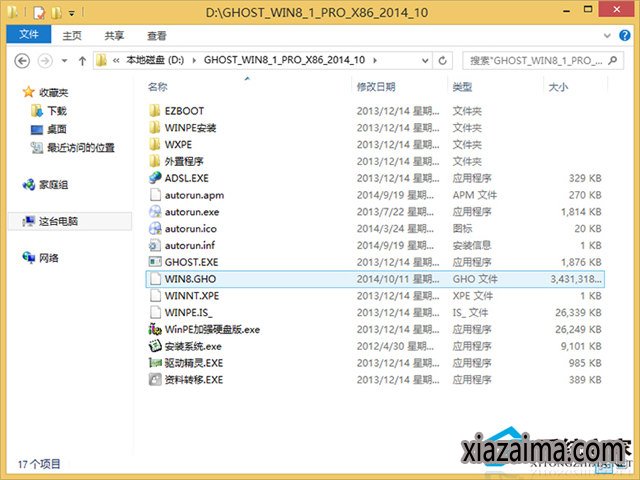This screenshot has width=640, height=480.
Task: Click the 驱动精灵.EXE icon
Action: (x=155, y=363)
